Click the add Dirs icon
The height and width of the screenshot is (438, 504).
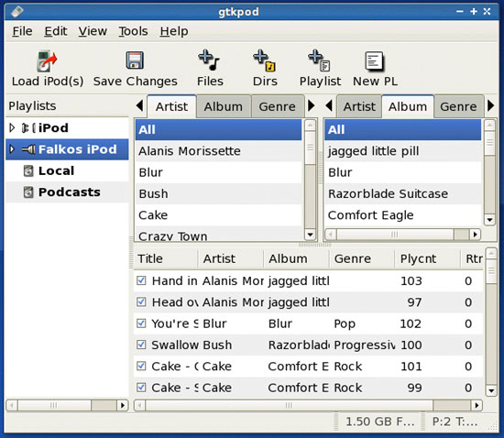pyautogui.click(x=265, y=60)
